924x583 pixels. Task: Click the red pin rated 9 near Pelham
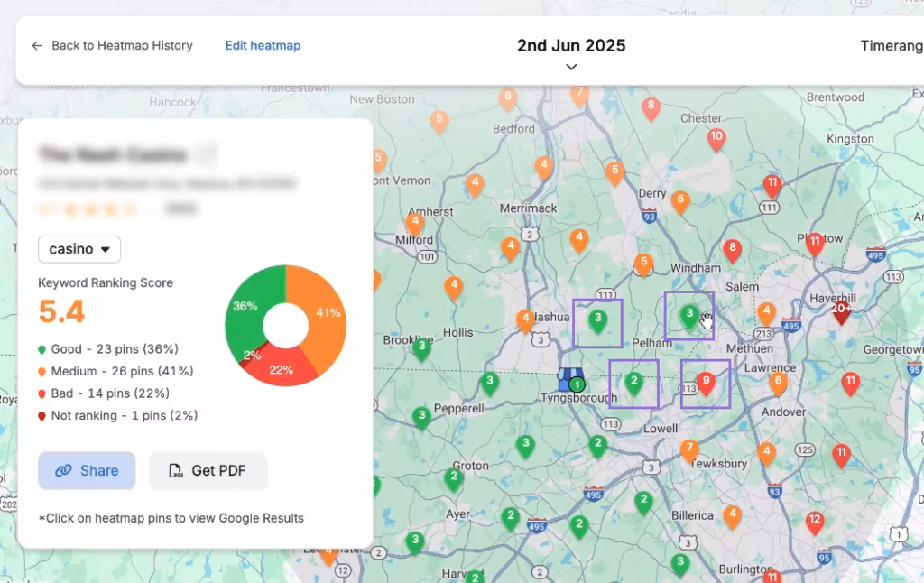705,380
